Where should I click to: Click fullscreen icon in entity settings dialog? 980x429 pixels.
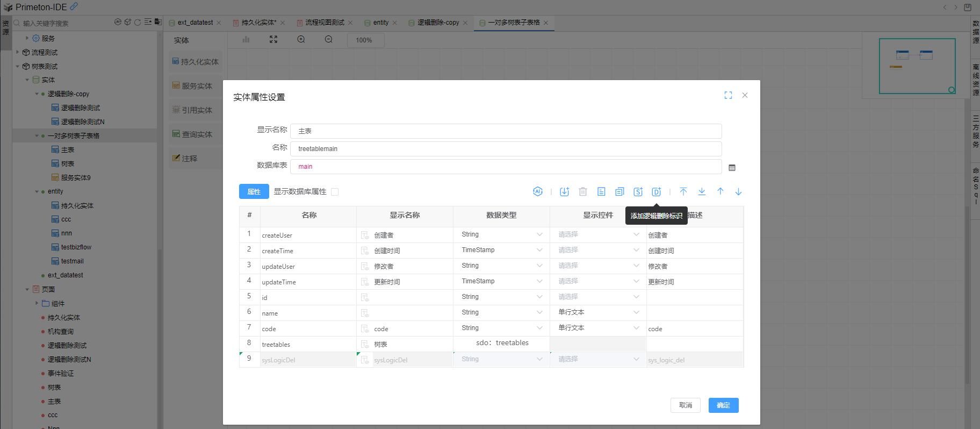728,95
